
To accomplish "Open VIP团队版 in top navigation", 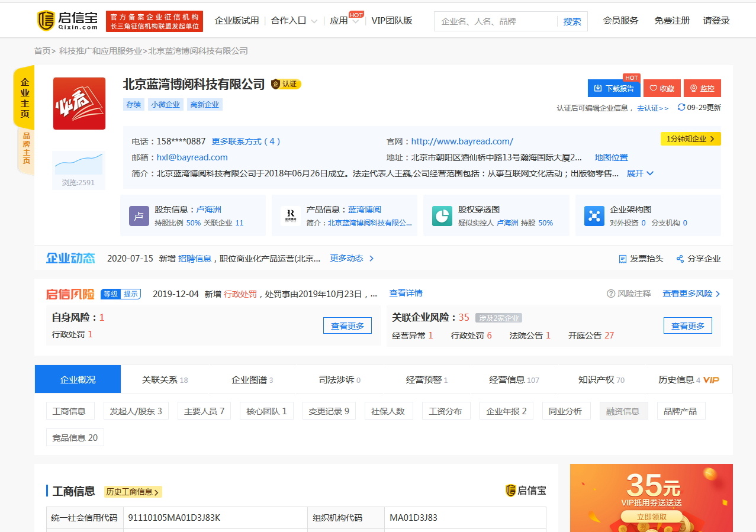I will coord(392,21).
